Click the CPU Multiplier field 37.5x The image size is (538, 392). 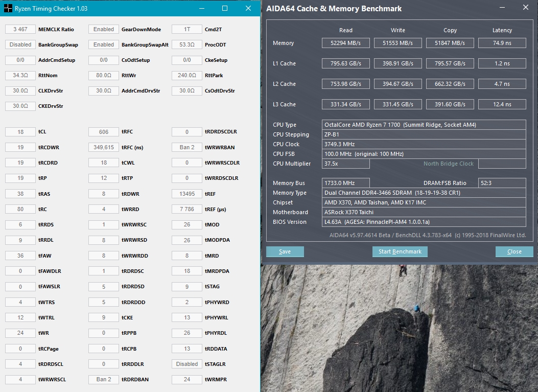345,164
